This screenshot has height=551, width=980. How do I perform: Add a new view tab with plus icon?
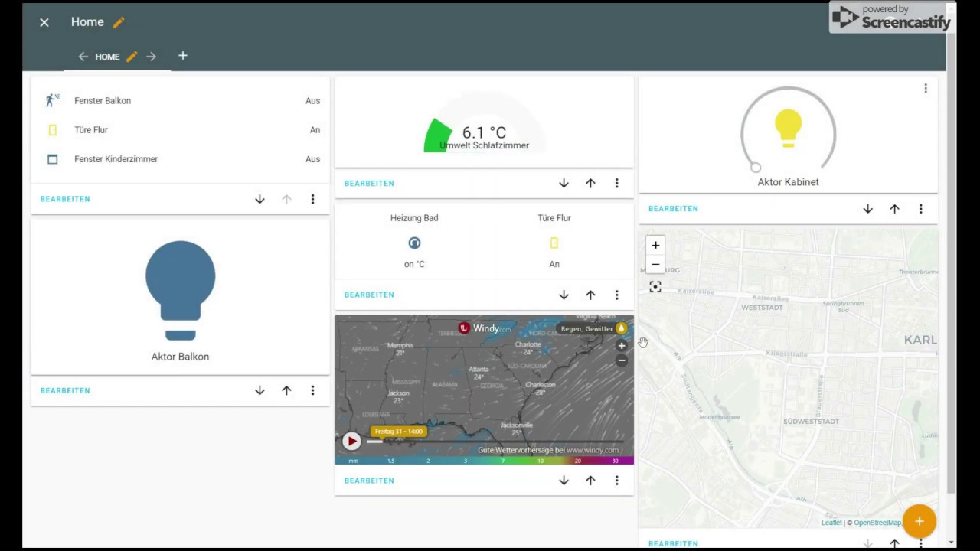coord(182,56)
